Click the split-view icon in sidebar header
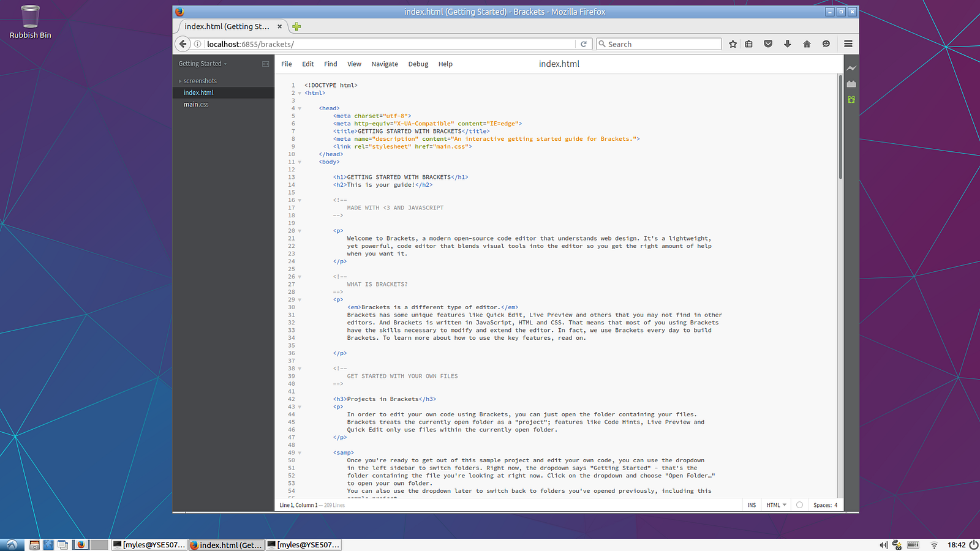 click(265, 64)
